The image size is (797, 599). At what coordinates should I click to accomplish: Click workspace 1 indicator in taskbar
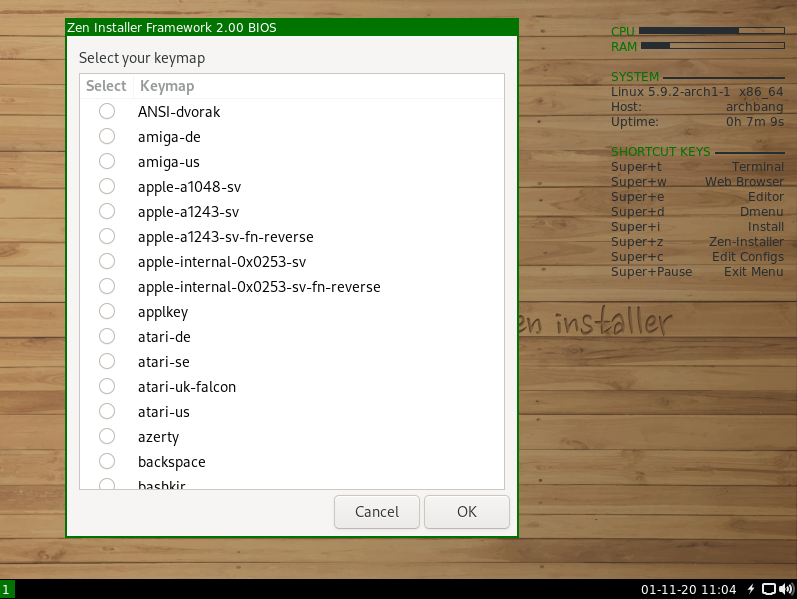[x=7, y=590]
